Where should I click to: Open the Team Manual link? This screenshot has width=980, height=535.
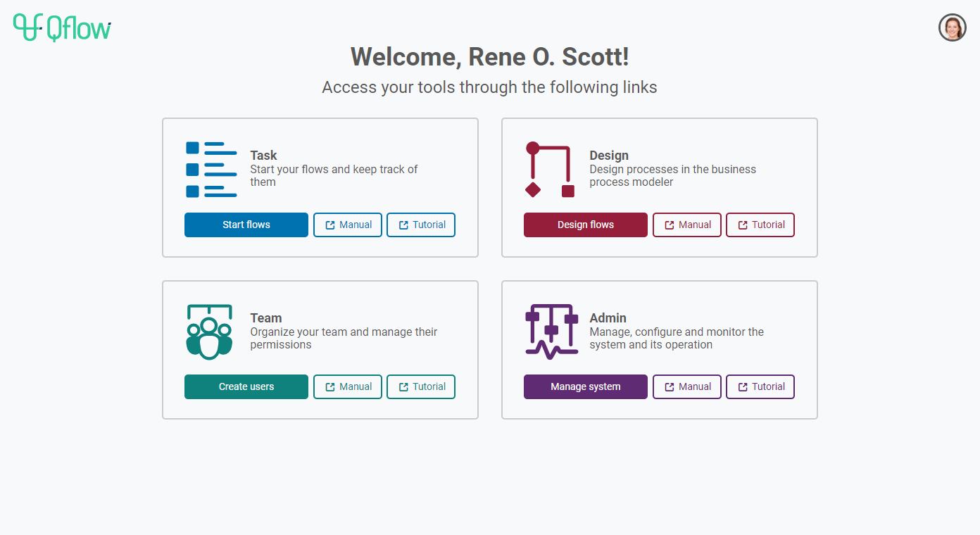(348, 386)
